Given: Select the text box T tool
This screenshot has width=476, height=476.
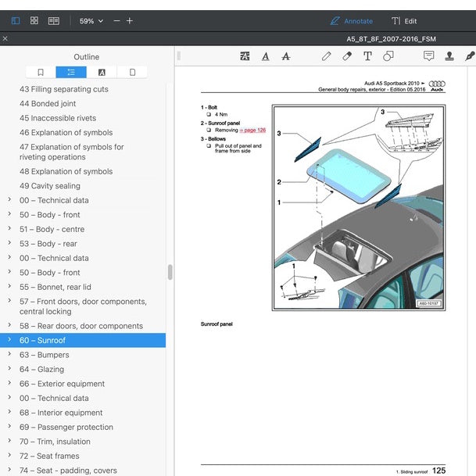Looking at the screenshot, I should 367,56.
